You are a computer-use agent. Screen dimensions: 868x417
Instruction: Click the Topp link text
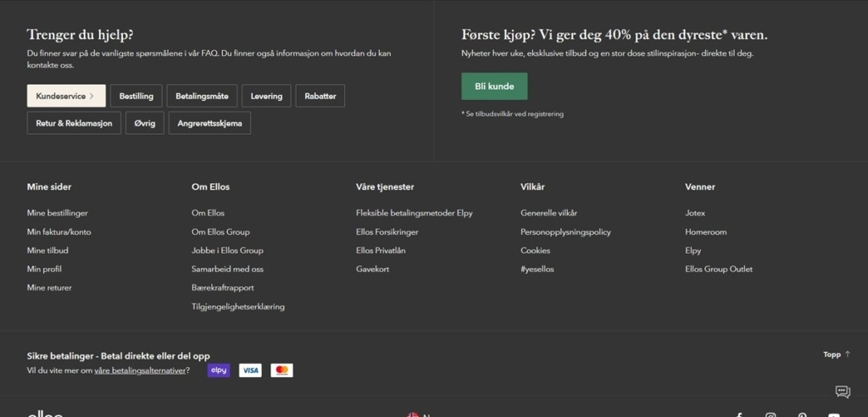tap(832, 354)
